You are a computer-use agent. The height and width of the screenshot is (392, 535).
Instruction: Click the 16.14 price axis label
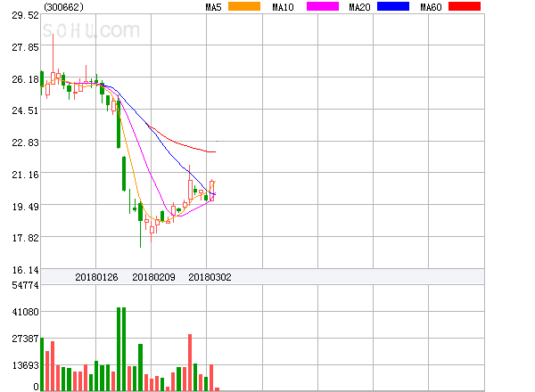25,270
